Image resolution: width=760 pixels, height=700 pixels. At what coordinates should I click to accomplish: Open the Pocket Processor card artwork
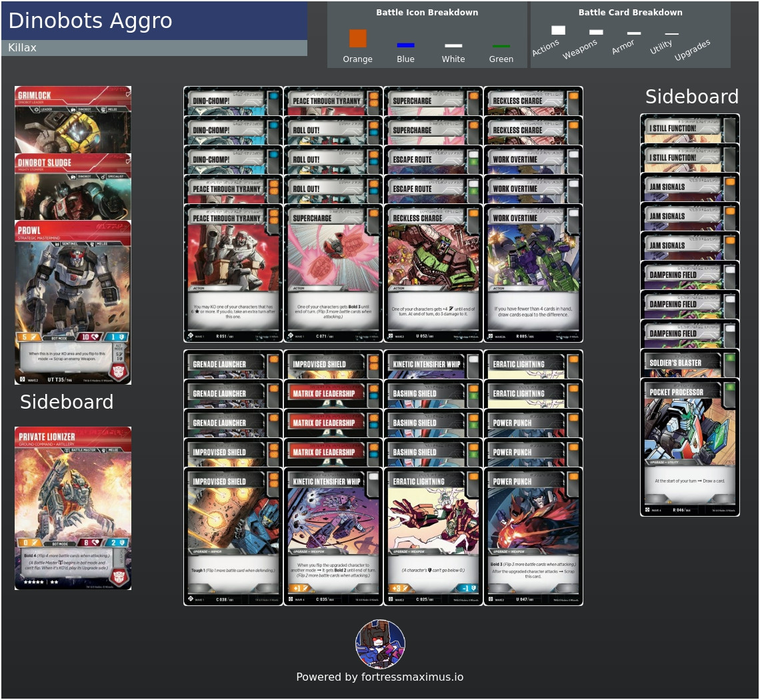coord(690,431)
